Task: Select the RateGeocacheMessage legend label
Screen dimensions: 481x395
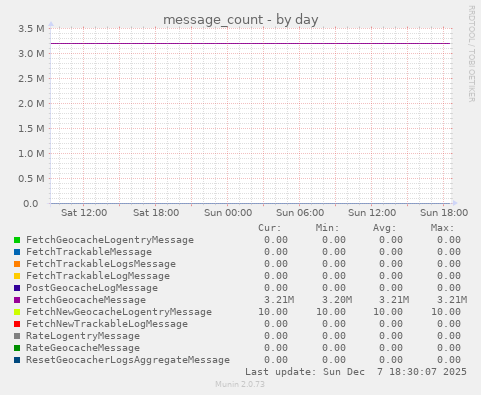Action: click(83, 348)
